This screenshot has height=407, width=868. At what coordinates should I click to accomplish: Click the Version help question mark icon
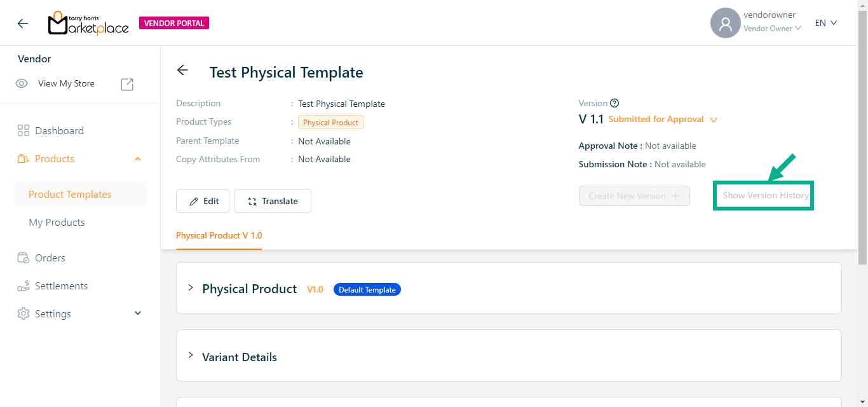[x=614, y=103]
